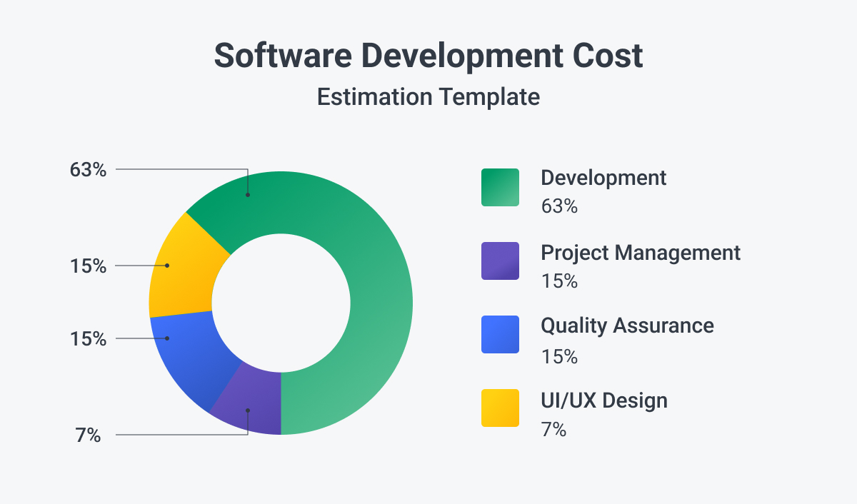
Task: Click the upper 15% callout label
Action: pos(89,266)
